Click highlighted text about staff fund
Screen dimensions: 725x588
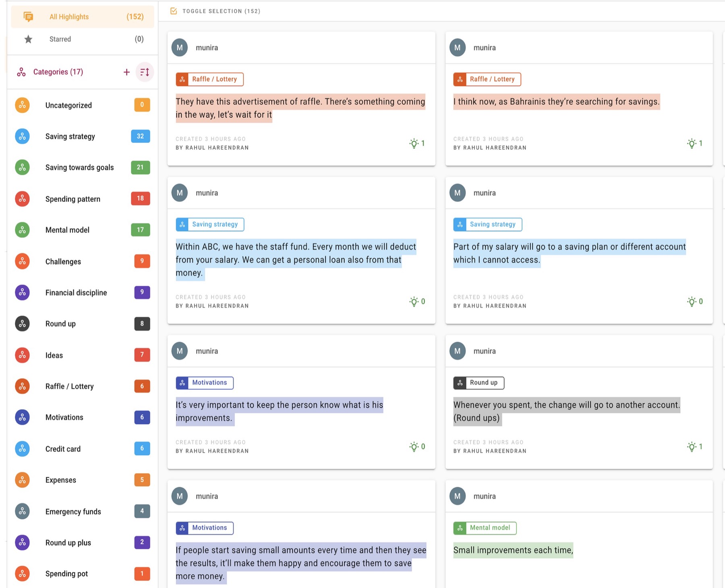(x=296, y=260)
